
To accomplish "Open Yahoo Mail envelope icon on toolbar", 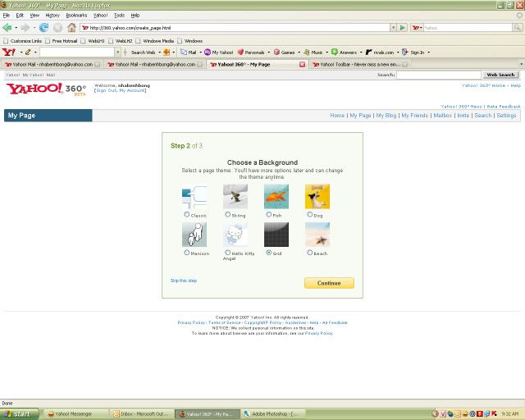I will [184, 52].
